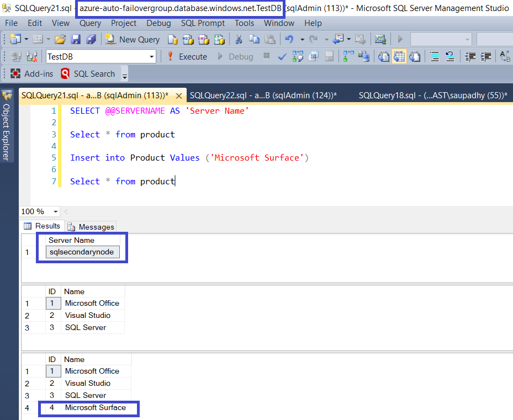Click the Server Name column header
This screenshot has width=513, height=420.
[82, 240]
